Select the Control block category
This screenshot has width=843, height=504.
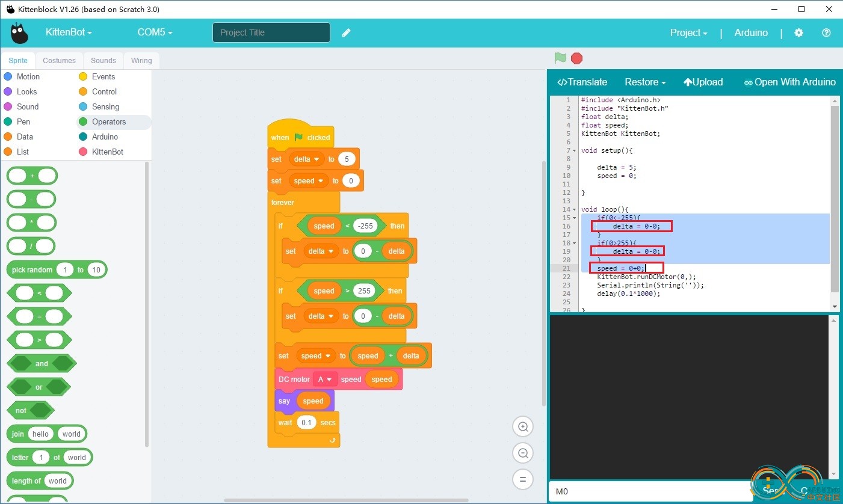pos(97,91)
